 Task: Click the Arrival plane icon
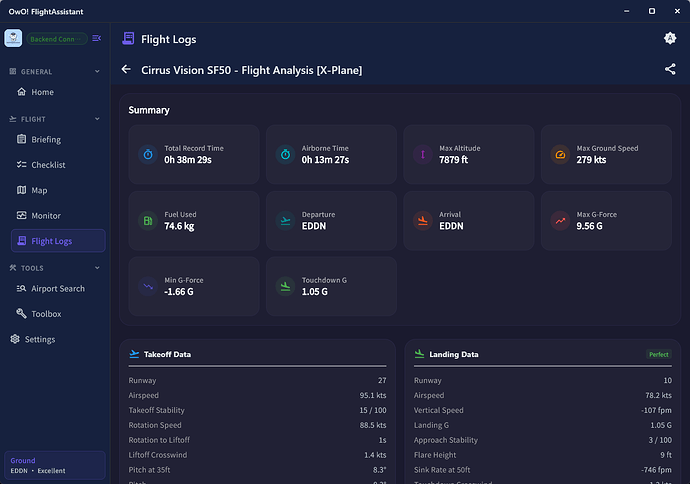[422, 220]
